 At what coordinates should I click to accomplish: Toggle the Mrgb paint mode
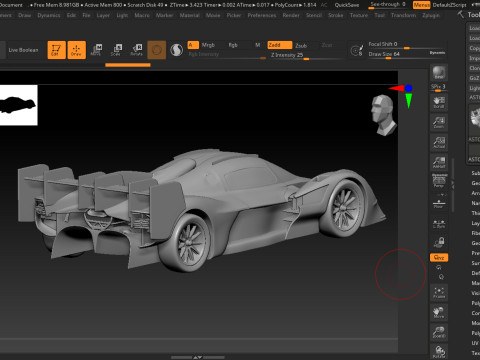(208, 45)
